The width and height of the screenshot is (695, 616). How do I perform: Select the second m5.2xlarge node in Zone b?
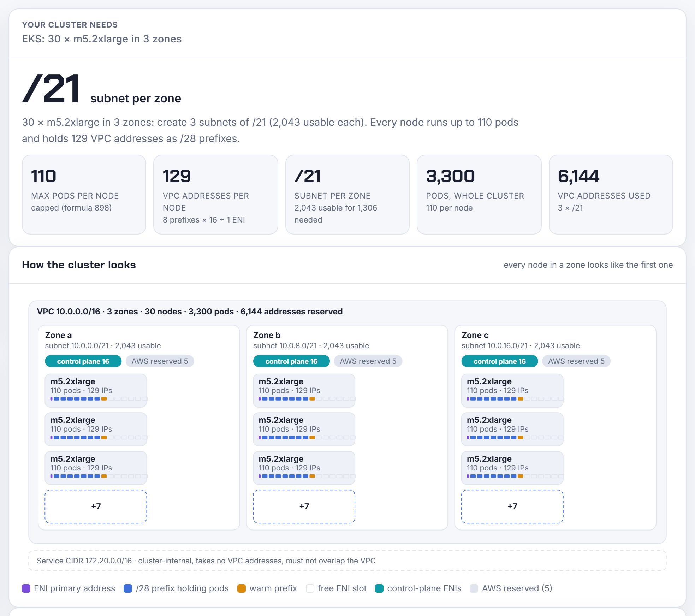pyautogui.click(x=304, y=429)
